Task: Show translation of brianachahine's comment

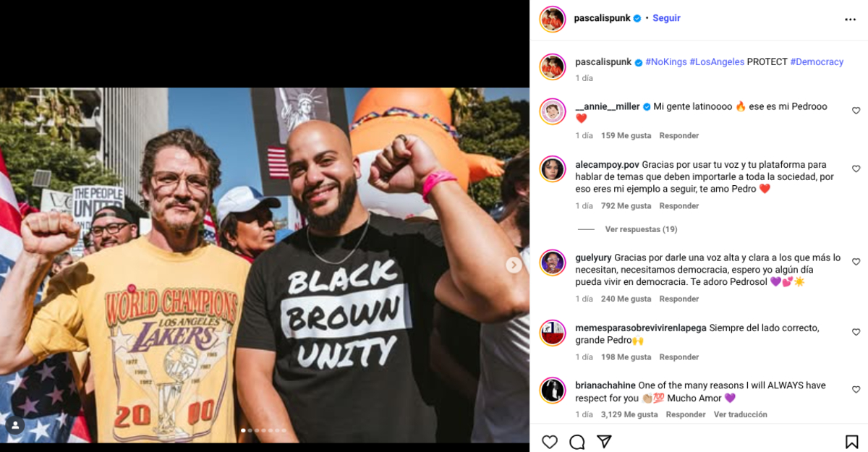Action: click(x=740, y=414)
